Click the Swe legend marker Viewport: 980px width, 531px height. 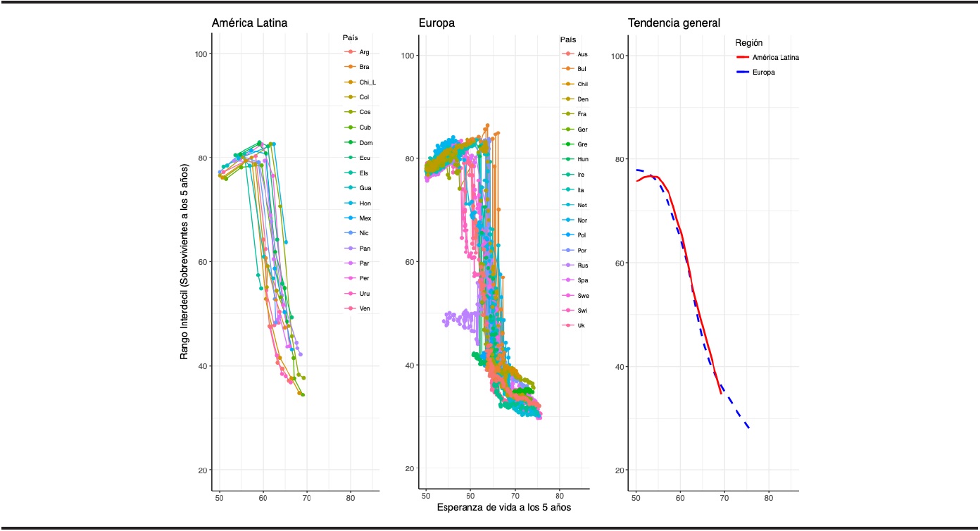click(x=567, y=296)
